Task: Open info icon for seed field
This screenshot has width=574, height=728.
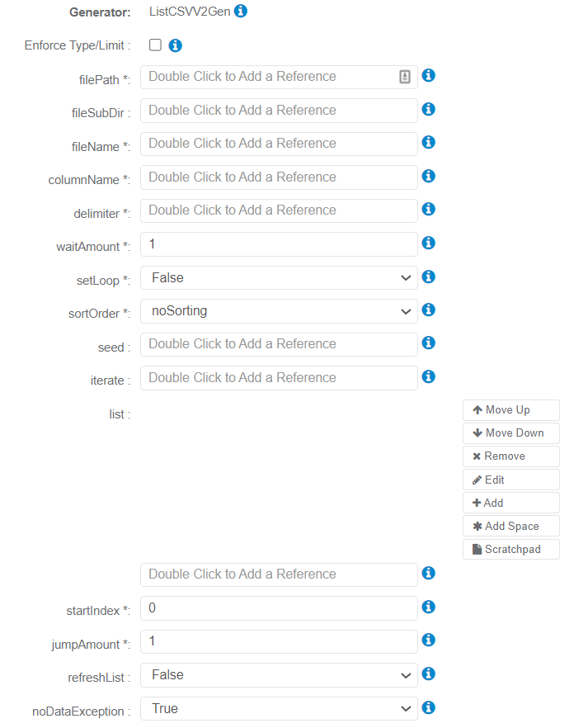Action: (x=428, y=343)
